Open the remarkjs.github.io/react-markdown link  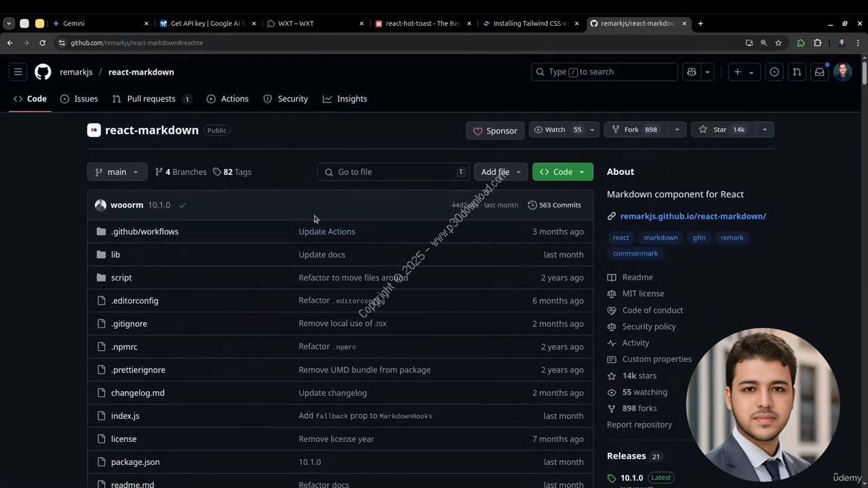[x=693, y=216]
